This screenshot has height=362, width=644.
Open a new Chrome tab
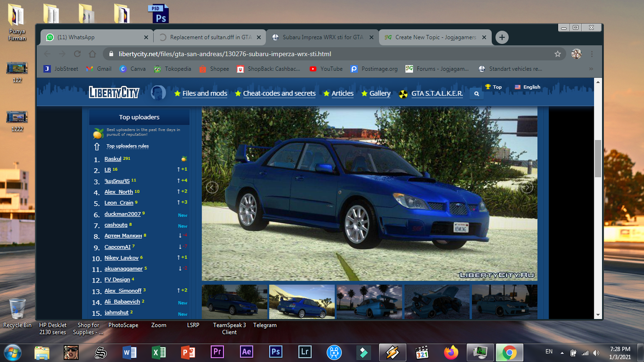click(x=502, y=37)
